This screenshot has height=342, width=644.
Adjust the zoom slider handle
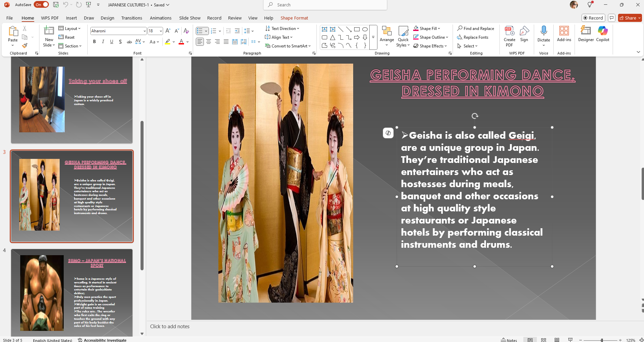tap(602, 340)
